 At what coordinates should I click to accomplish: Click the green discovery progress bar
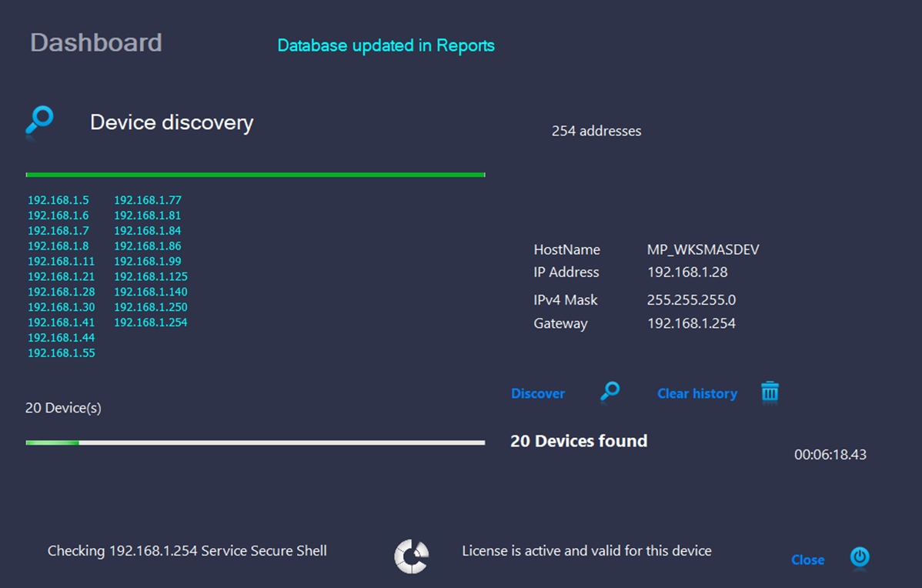pyautogui.click(x=255, y=175)
